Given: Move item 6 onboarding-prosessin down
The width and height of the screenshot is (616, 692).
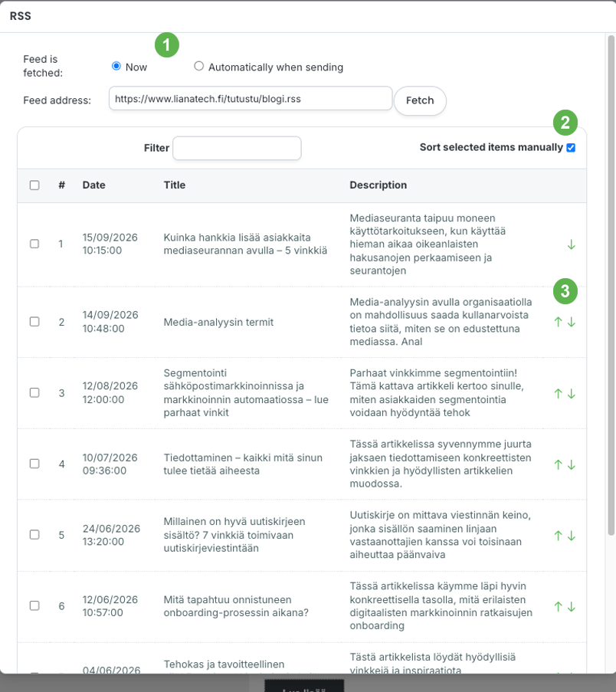Looking at the screenshot, I should 571,606.
